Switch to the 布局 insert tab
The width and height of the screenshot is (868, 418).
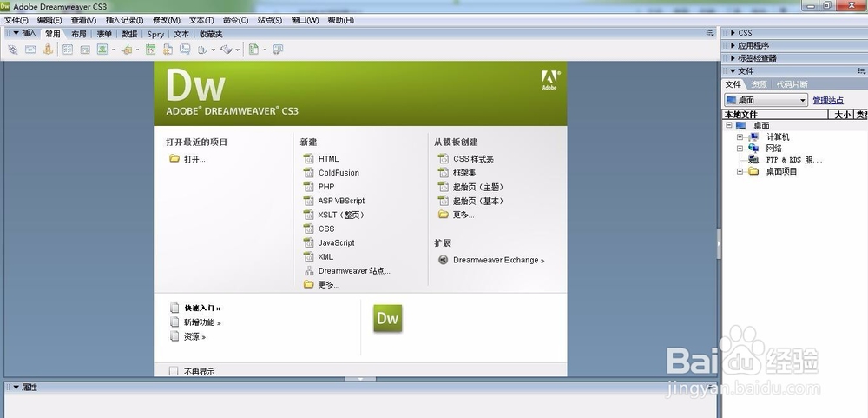(x=79, y=35)
